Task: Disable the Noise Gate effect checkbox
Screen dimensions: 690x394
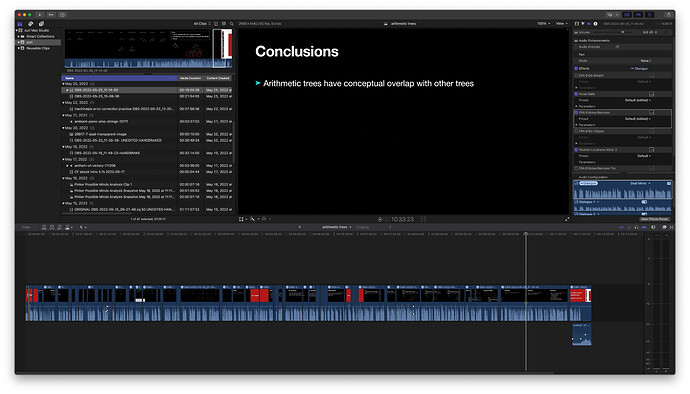Action: point(576,94)
